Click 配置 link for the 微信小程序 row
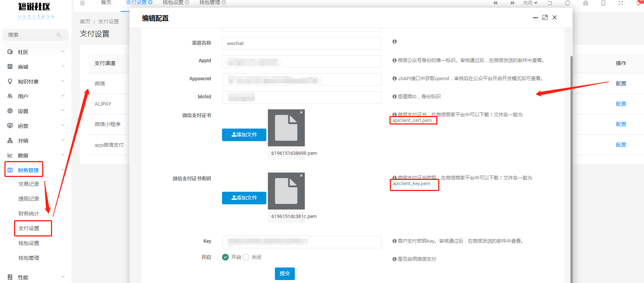This screenshot has height=283, width=644. [x=621, y=124]
